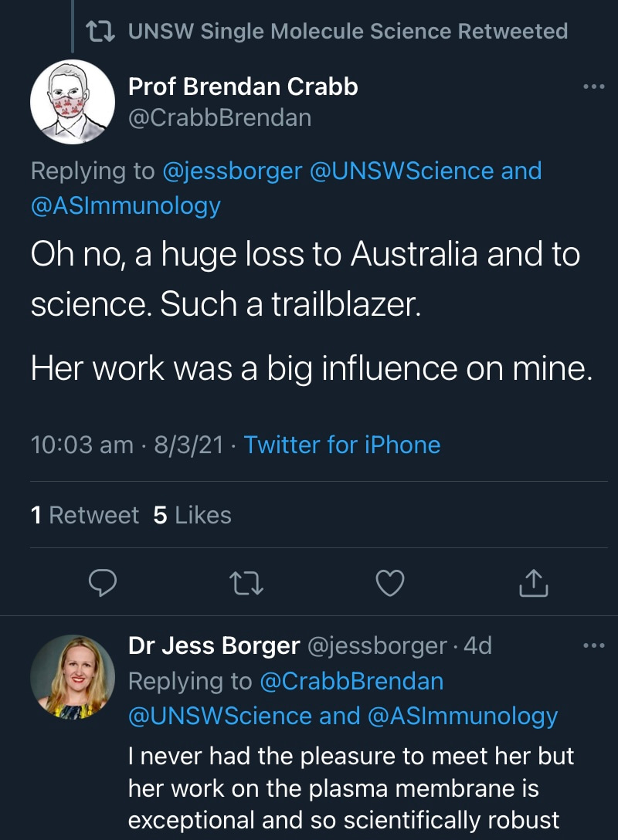Open UNSW Single Molecule Science Retweeted label
618x840 pixels.
pos(348,32)
